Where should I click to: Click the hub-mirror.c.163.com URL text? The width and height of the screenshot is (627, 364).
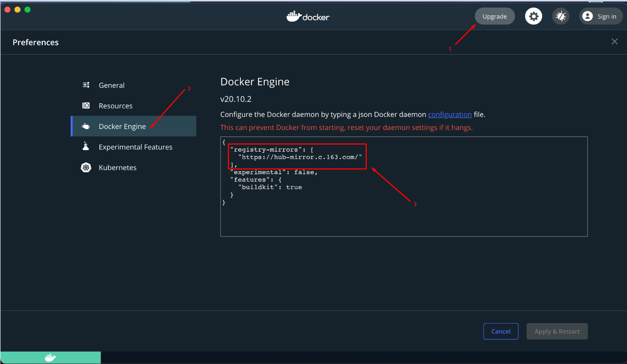300,157
